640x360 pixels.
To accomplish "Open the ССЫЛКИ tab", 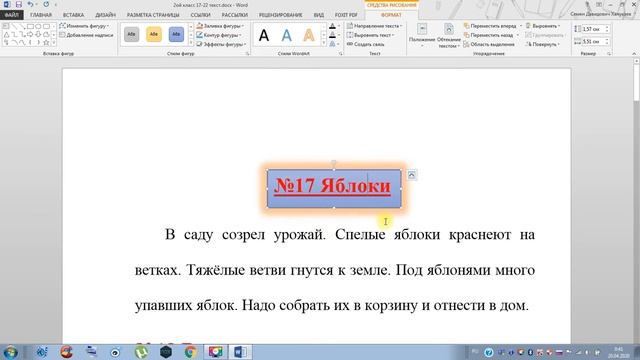I will coord(200,15).
